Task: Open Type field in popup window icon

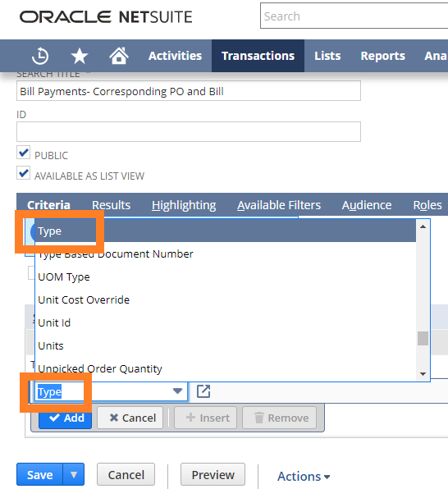Action: pyautogui.click(x=203, y=391)
